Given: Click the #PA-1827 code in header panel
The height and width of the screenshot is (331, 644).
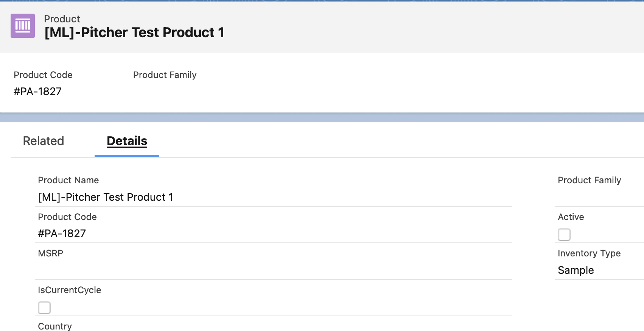Looking at the screenshot, I should (x=37, y=91).
